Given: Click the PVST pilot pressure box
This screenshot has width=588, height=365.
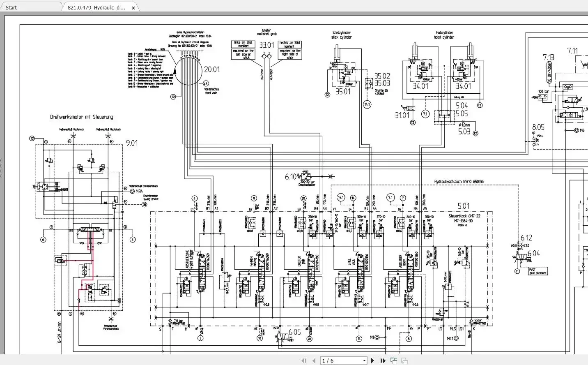Looking at the screenshot, I should click(538, 271).
